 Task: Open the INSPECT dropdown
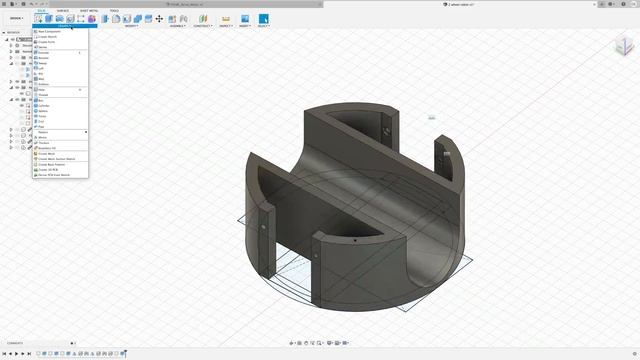coord(225,26)
